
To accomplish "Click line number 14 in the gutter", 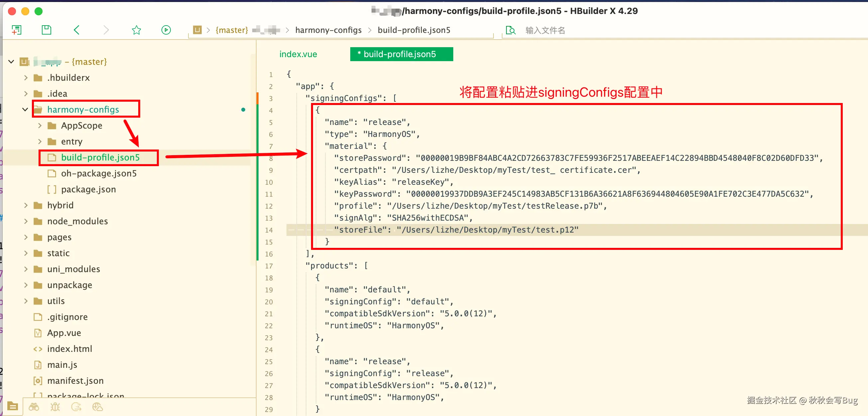I will pyautogui.click(x=269, y=230).
